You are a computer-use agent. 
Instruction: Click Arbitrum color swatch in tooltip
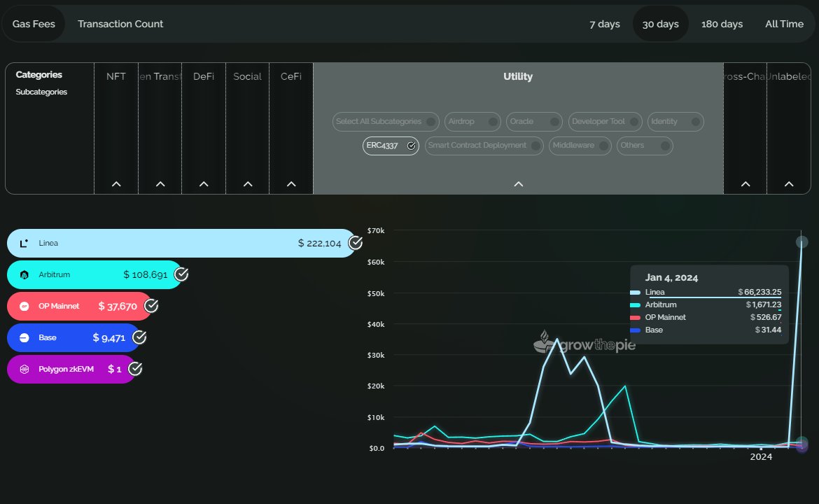point(635,305)
